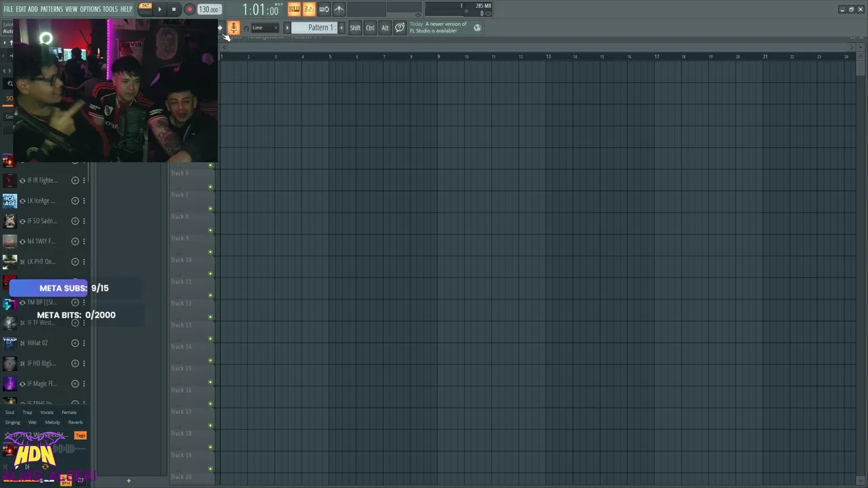868x488 pixels.
Task: Open options for IF SO Sadn sample
Action: click(84, 221)
